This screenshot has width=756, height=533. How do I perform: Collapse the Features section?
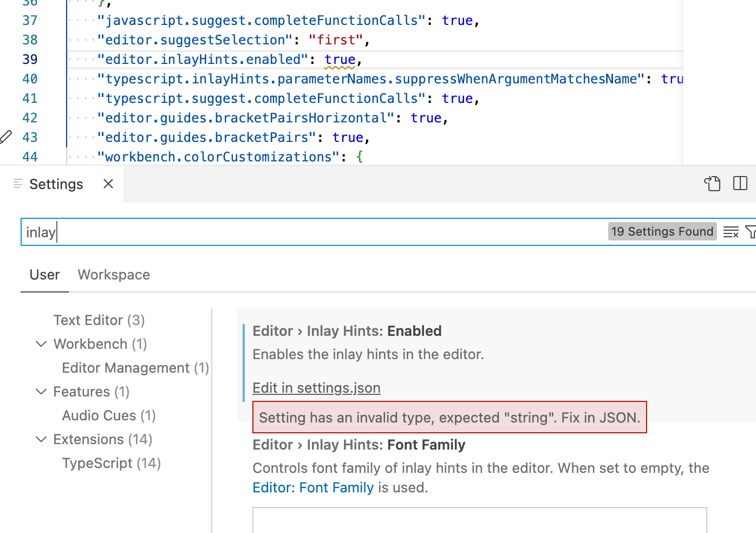[41, 392]
